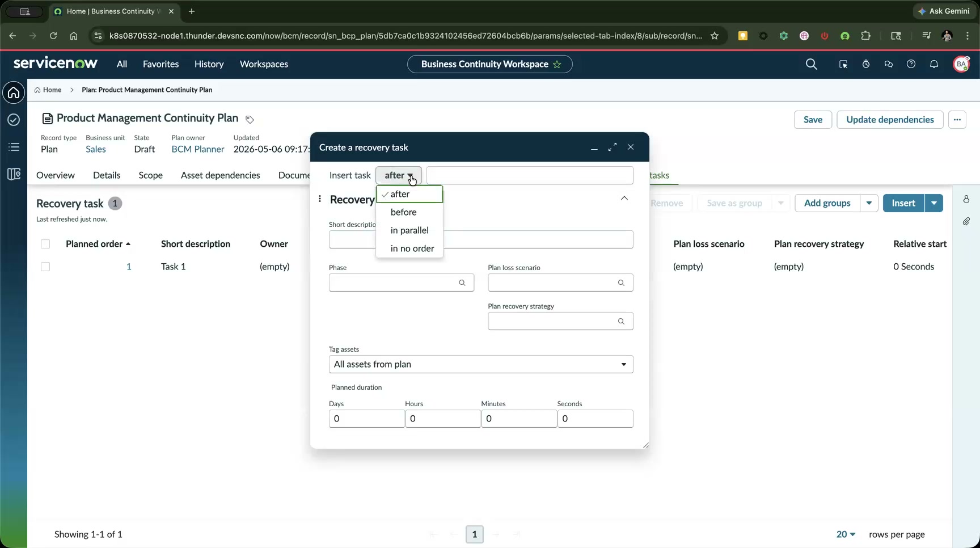Choose 'in parallel' from the position list

coord(409,230)
